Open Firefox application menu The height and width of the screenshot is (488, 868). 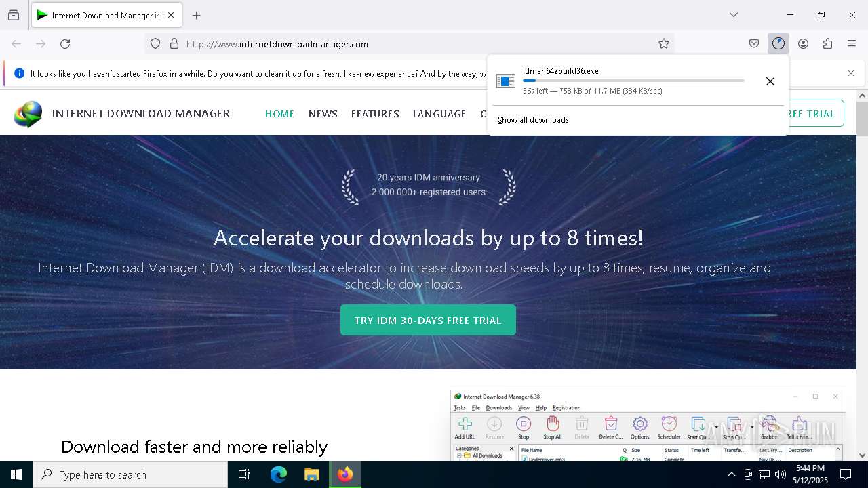click(x=852, y=43)
